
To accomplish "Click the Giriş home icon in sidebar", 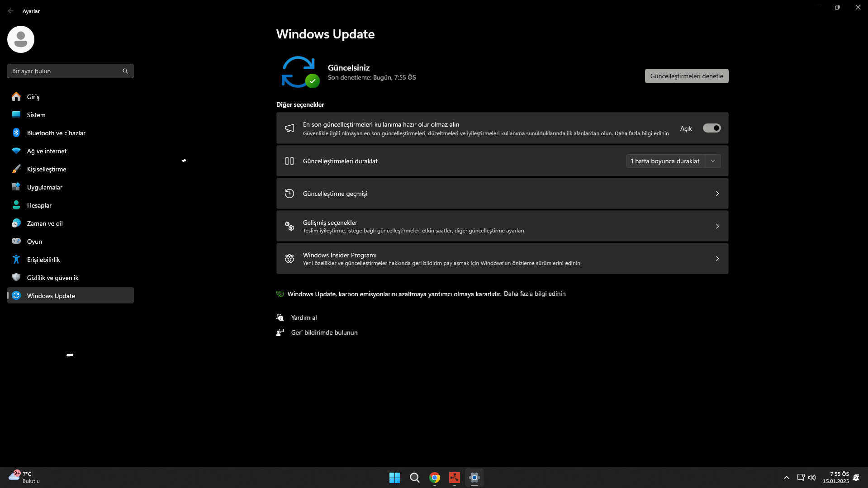I will (16, 97).
